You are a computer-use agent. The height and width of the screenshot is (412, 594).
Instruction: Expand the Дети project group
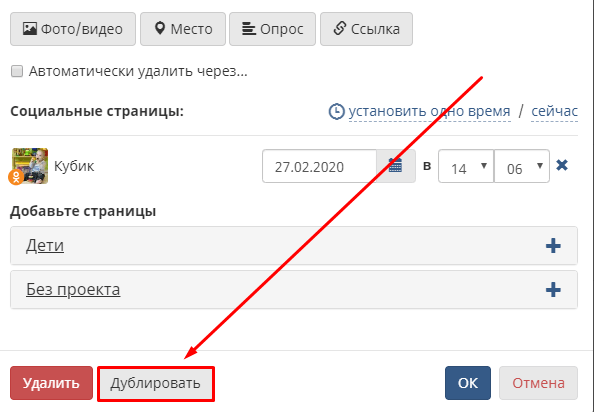pyautogui.click(x=45, y=246)
